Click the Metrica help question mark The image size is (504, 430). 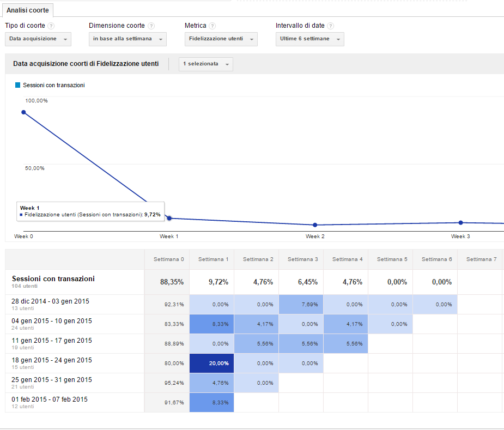(x=212, y=26)
